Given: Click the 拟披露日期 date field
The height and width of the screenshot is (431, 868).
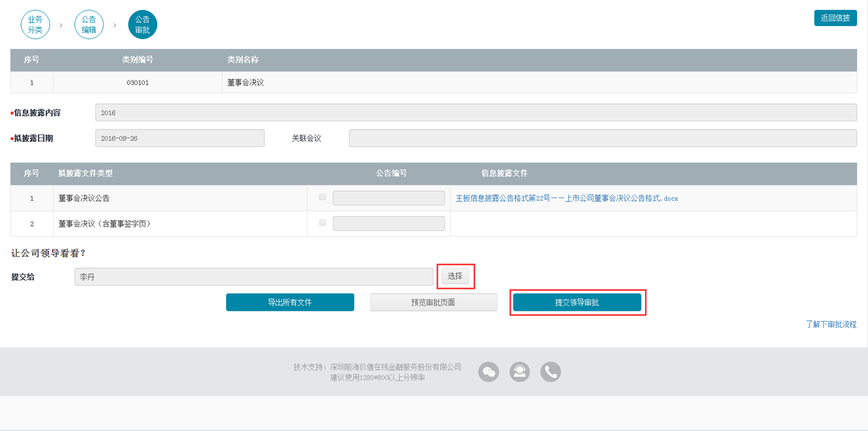Looking at the screenshot, I should tap(180, 138).
